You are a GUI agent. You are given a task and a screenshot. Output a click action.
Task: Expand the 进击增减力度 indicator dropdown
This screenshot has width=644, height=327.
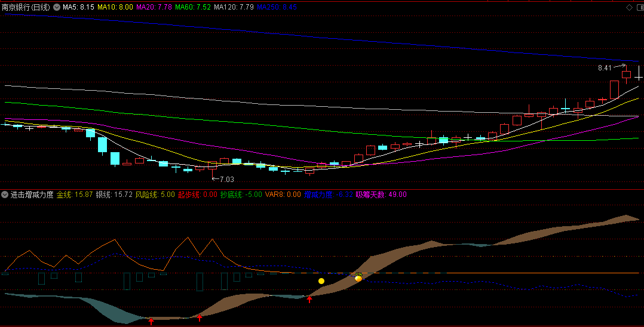coord(5,195)
